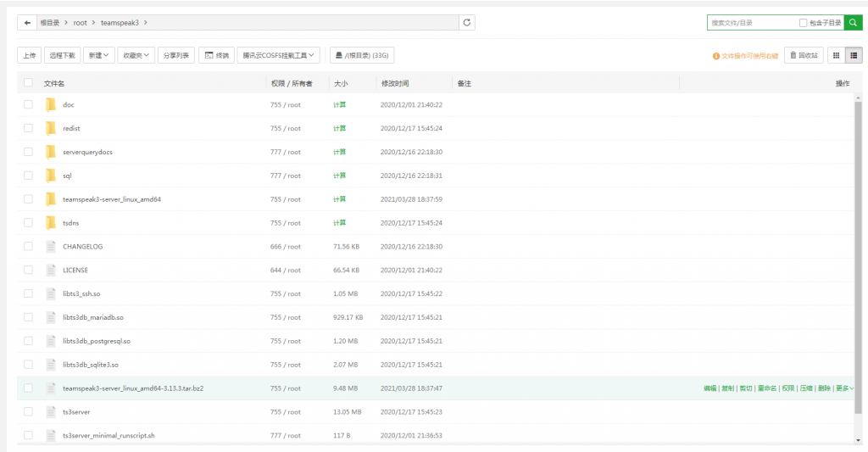This screenshot has width=868, height=452.
Task: Open the 新建 dropdown
Action: click(98, 55)
